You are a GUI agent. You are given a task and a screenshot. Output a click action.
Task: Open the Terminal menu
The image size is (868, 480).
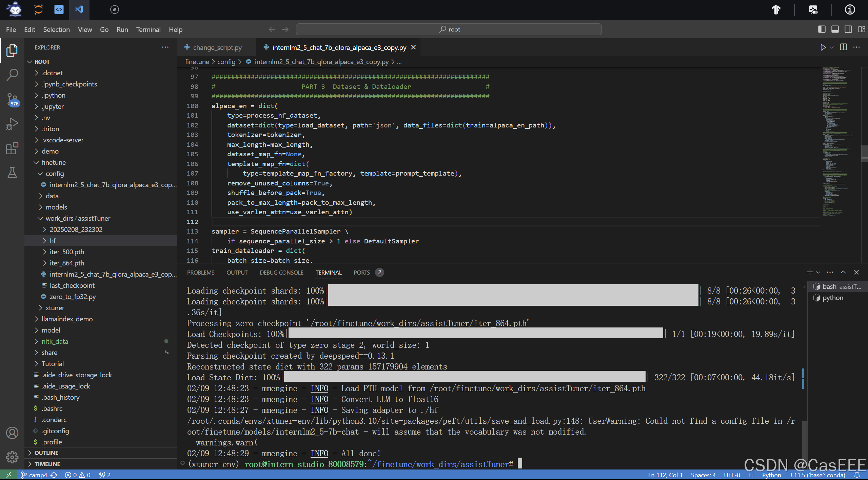coord(148,29)
